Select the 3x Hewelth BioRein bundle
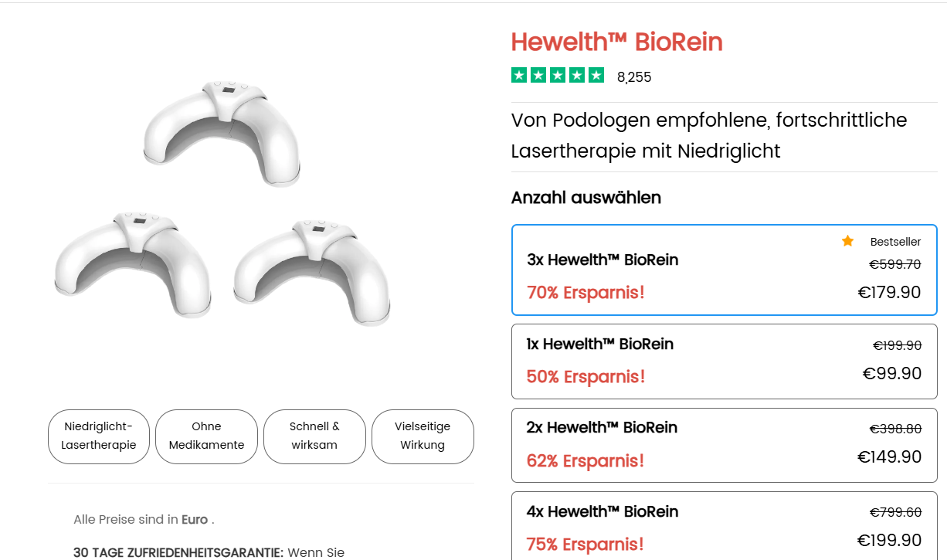This screenshot has height=560, width=947. (724, 270)
